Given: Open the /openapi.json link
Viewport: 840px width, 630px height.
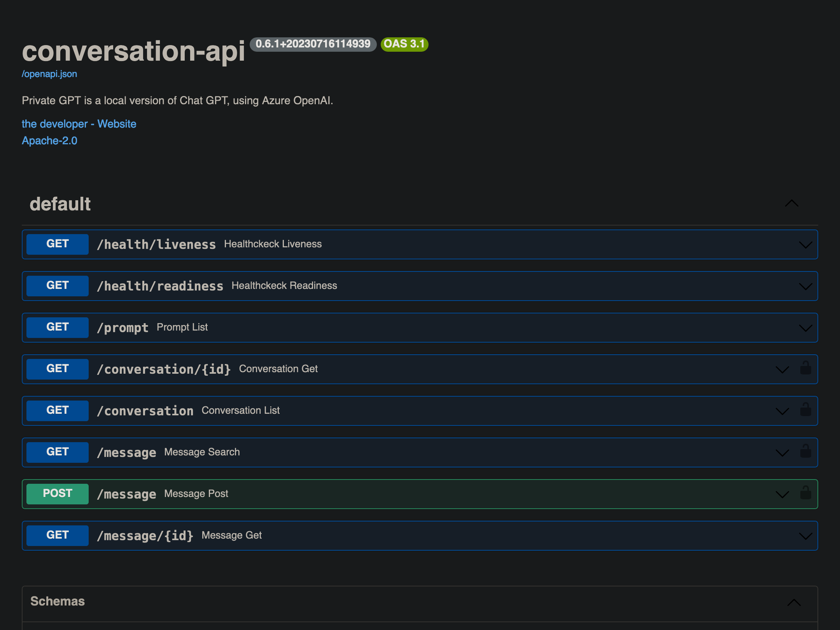Looking at the screenshot, I should pos(49,74).
